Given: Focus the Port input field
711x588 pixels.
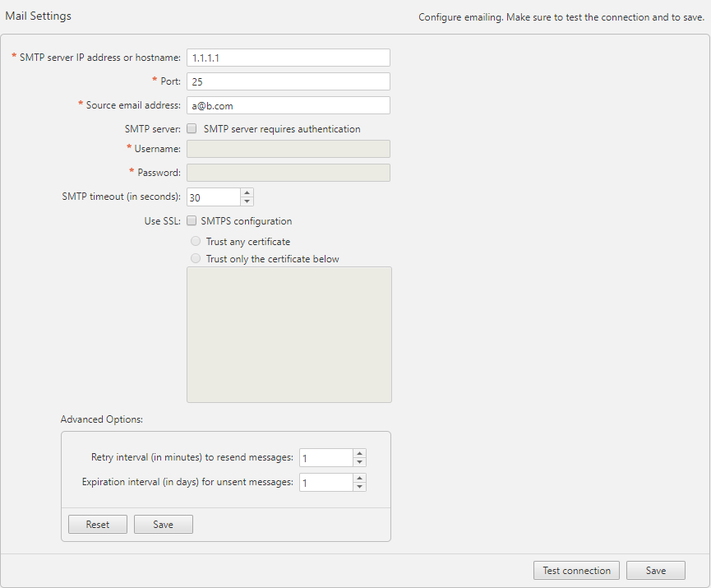Looking at the screenshot, I should (x=288, y=81).
